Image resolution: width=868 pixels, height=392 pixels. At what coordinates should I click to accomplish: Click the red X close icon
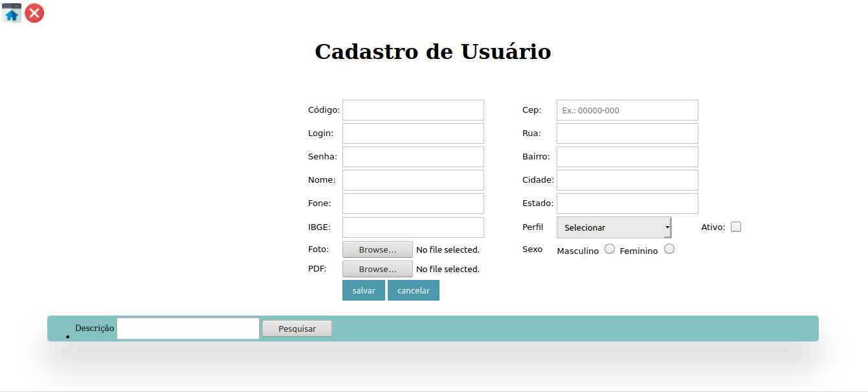point(34,13)
